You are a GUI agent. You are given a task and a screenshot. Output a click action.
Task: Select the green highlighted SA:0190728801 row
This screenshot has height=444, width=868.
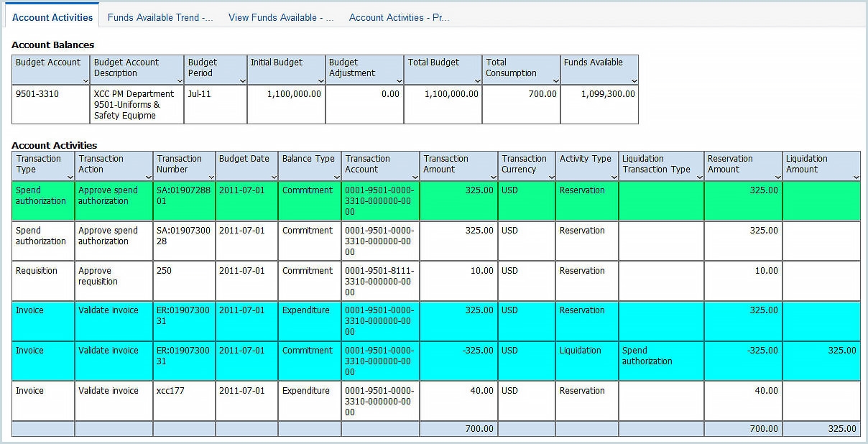[x=183, y=196]
